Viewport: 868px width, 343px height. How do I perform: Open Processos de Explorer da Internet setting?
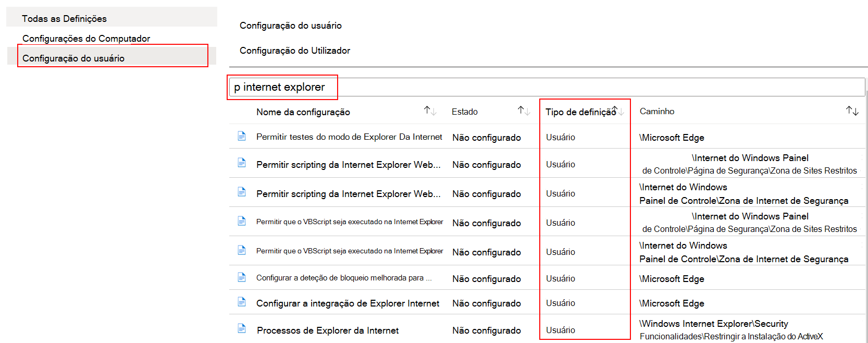328,330
